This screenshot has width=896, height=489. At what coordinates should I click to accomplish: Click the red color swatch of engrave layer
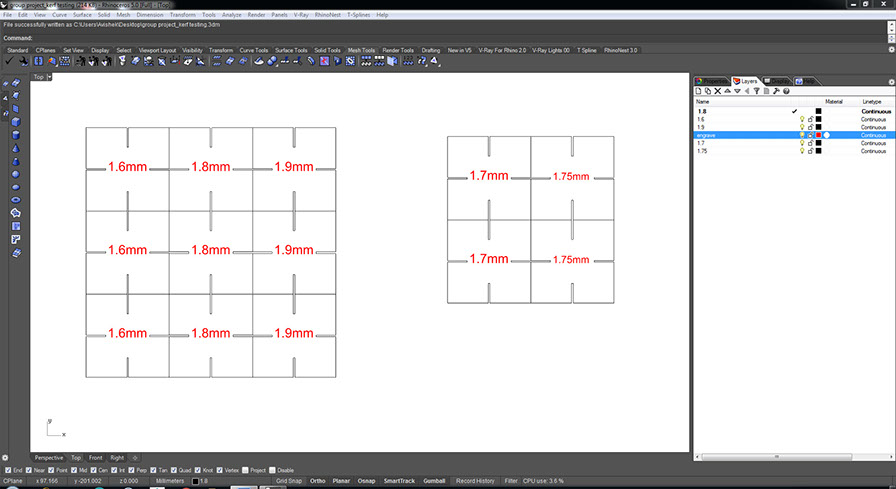tap(818, 135)
